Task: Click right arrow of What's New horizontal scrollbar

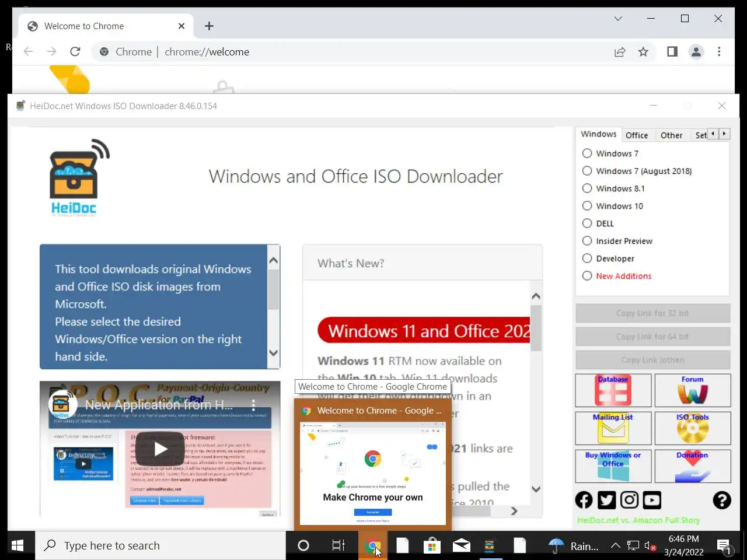Action: click(514, 511)
